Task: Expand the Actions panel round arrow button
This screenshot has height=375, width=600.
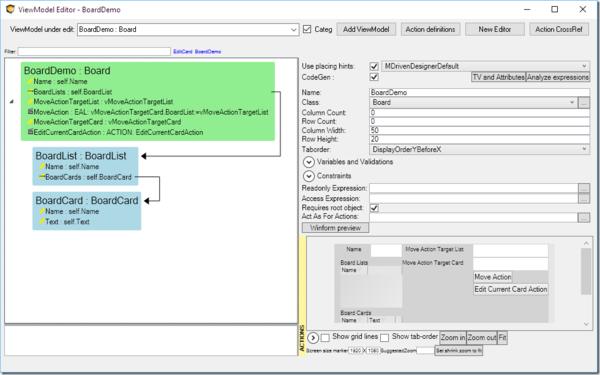Action: pos(313,338)
